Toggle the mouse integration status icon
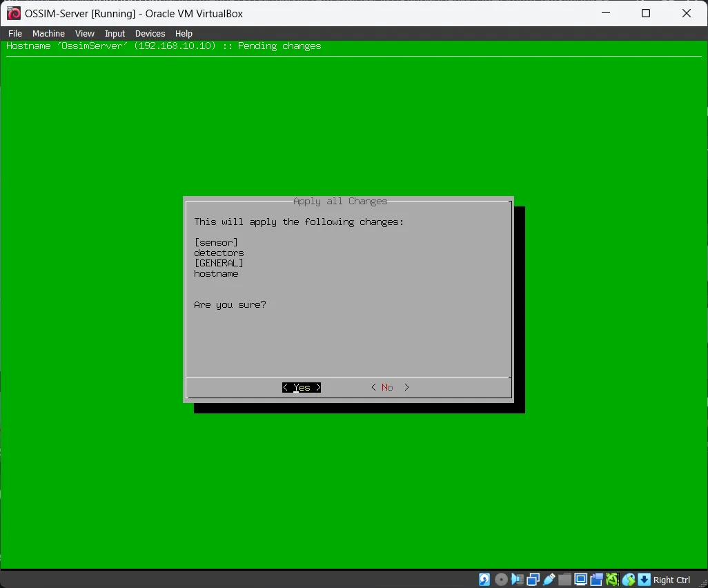Image resolution: width=708 pixels, height=588 pixels. pyautogui.click(x=629, y=580)
